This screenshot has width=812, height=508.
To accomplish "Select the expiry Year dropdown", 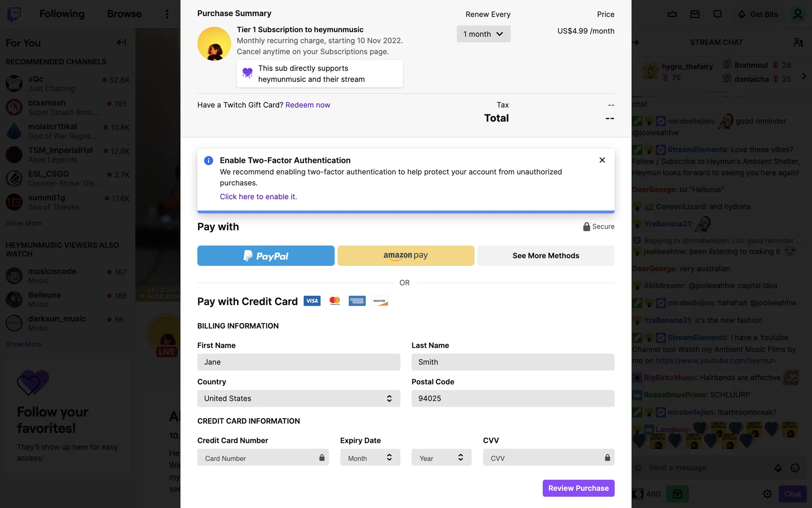I will [441, 458].
